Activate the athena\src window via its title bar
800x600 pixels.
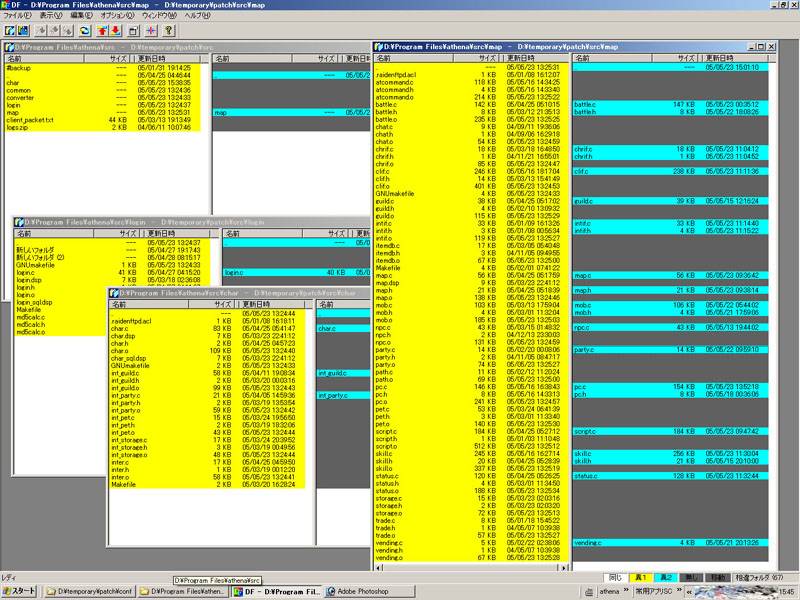tap(187, 47)
